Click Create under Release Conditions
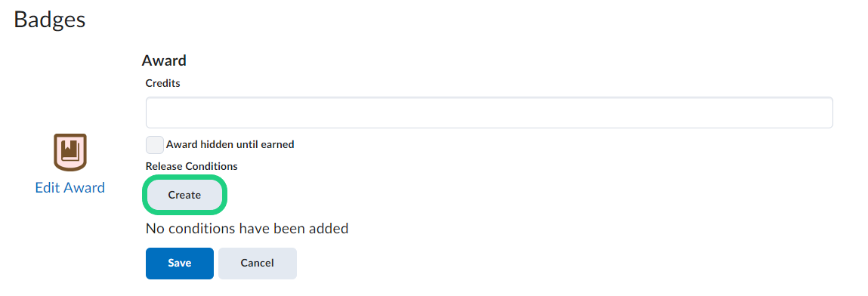868x296 pixels. 184,195
